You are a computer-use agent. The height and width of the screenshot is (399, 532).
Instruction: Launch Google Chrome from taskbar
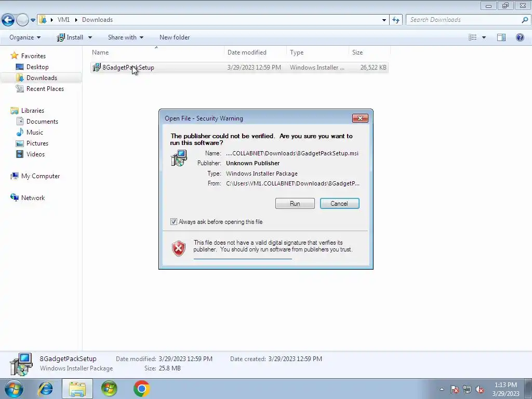[141, 389]
